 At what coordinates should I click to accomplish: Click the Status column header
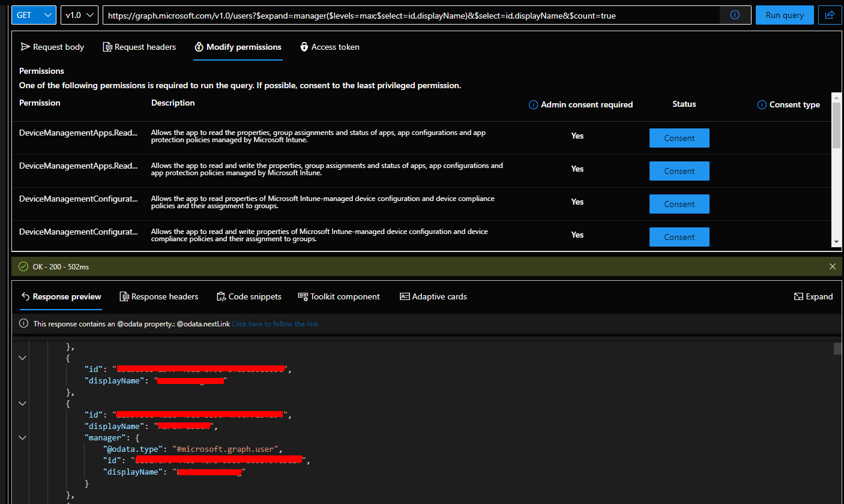(x=684, y=104)
